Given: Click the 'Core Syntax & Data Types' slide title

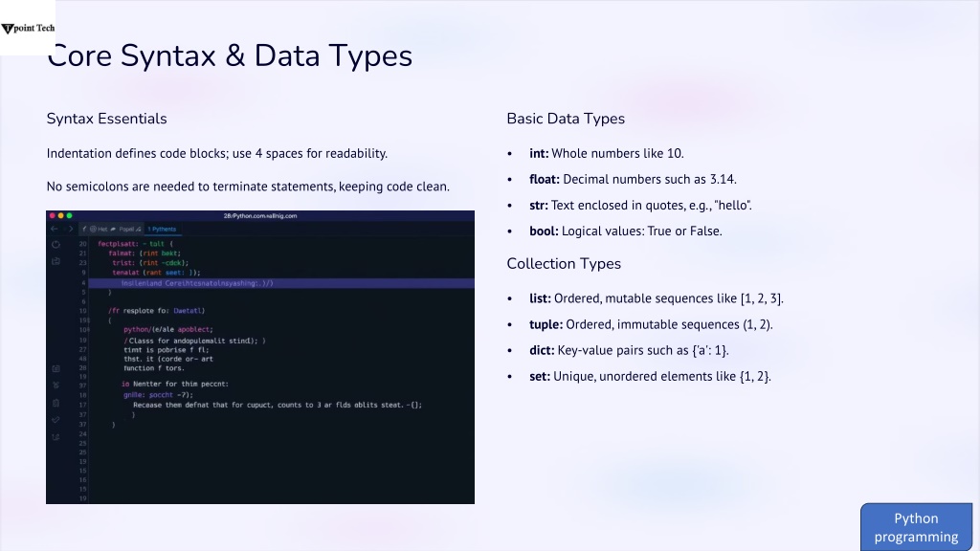Looking at the screenshot, I should coord(230,55).
